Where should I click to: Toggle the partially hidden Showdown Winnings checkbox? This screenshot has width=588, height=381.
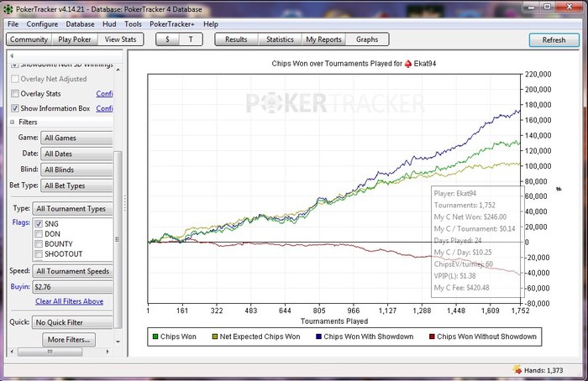tap(15, 65)
